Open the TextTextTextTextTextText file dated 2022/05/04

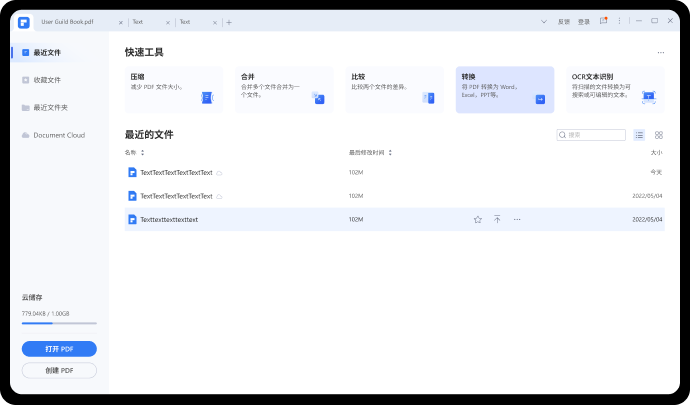pyautogui.click(x=176, y=196)
